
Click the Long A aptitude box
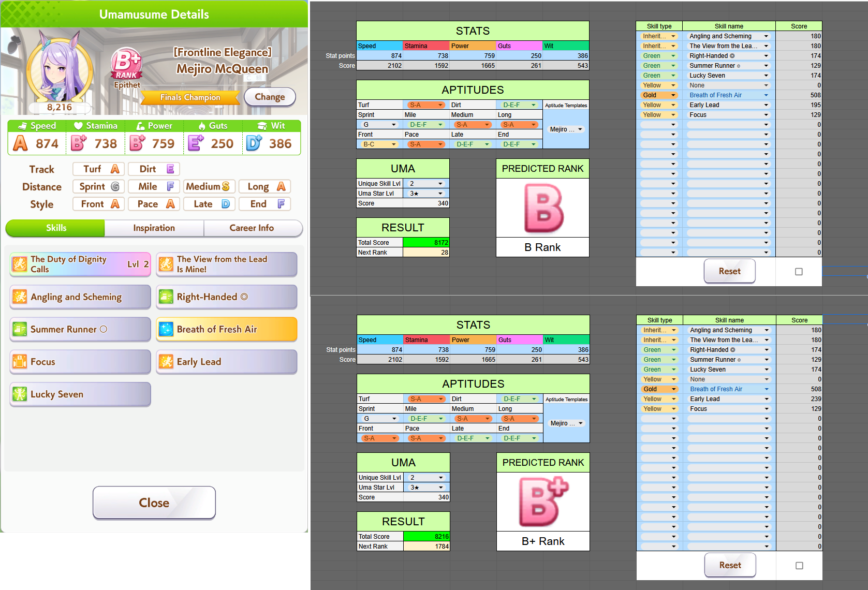tap(265, 187)
